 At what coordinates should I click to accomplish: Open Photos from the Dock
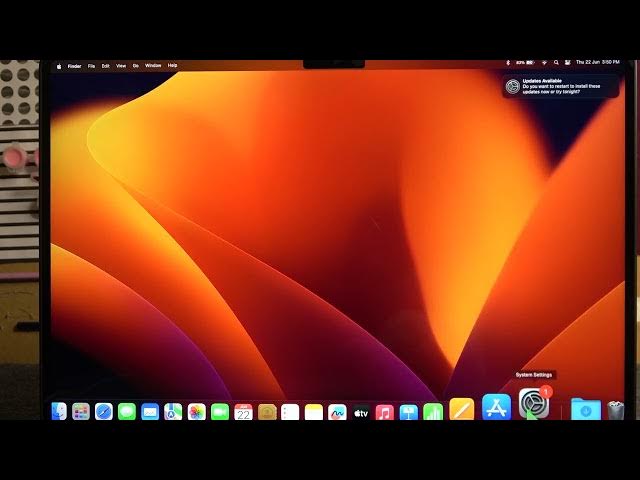click(197, 411)
